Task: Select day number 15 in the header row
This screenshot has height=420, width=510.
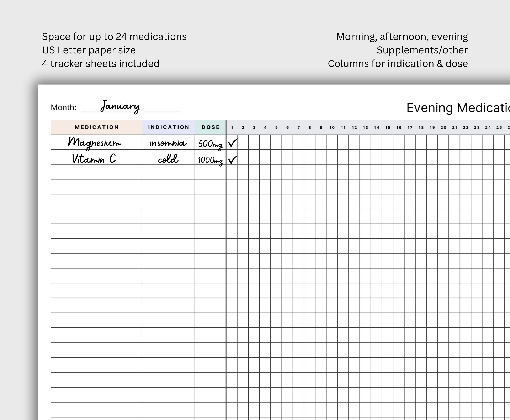Action: (388, 127)
